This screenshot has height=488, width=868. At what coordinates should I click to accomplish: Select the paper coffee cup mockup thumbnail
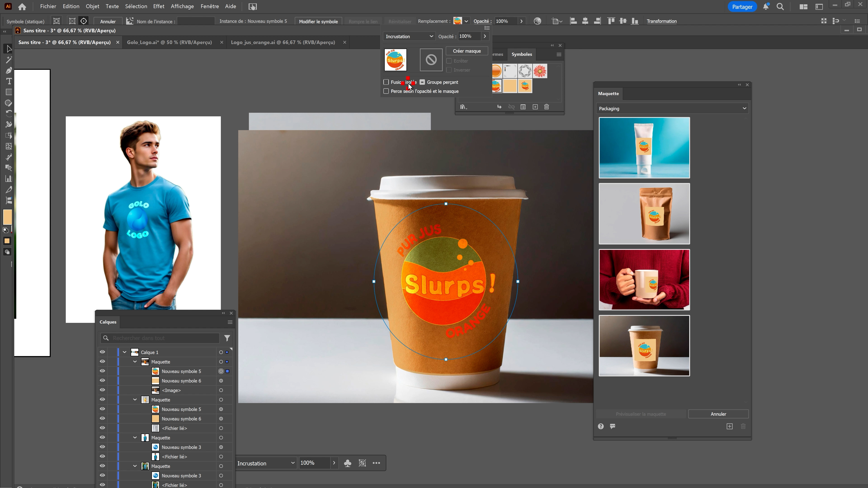click(x=644, y=346)
